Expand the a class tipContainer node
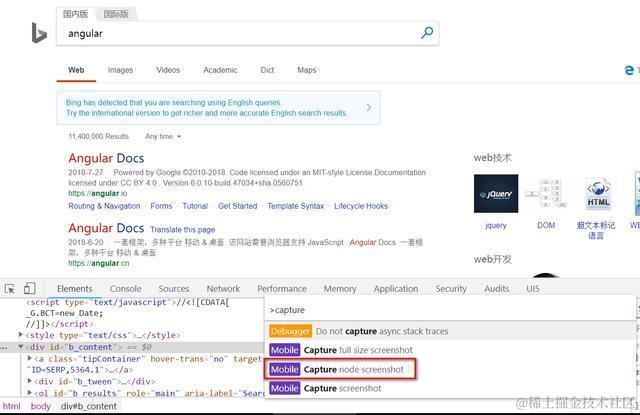 [x=29, y=359]
